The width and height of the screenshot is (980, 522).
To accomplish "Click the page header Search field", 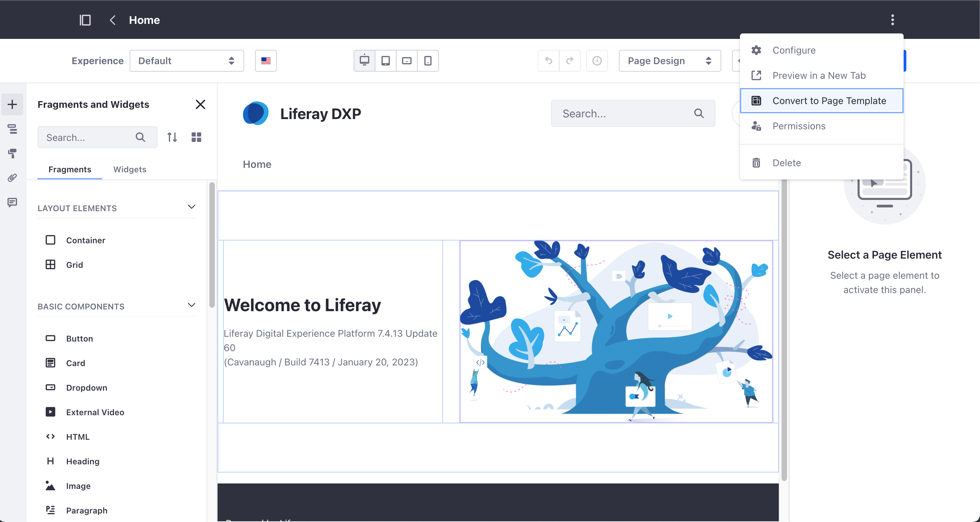I will point(633,113).
